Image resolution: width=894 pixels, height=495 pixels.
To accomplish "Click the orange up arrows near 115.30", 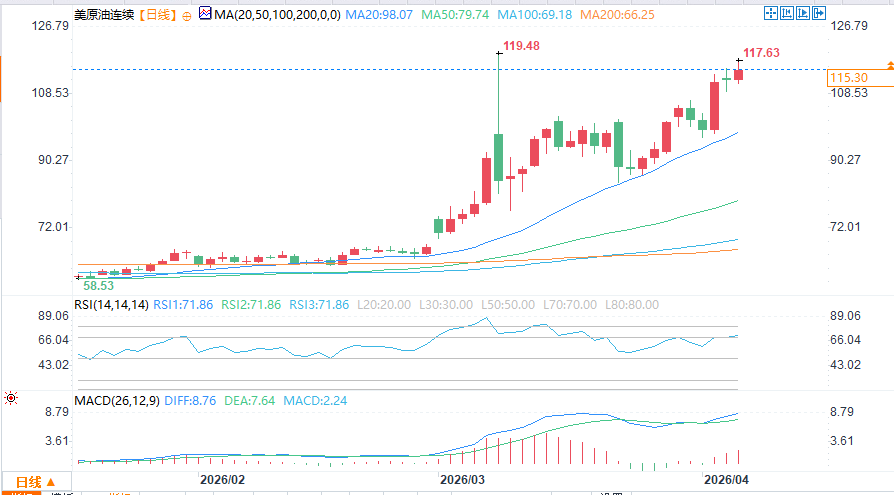I will point(890,66).
